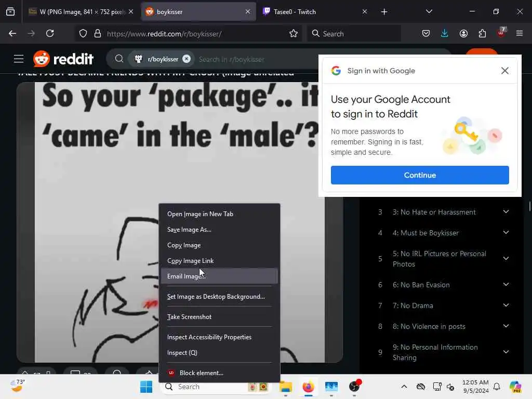Screen dimensions: 532x399
Task: Open the Firefox account icon
Action: point(463,33)
